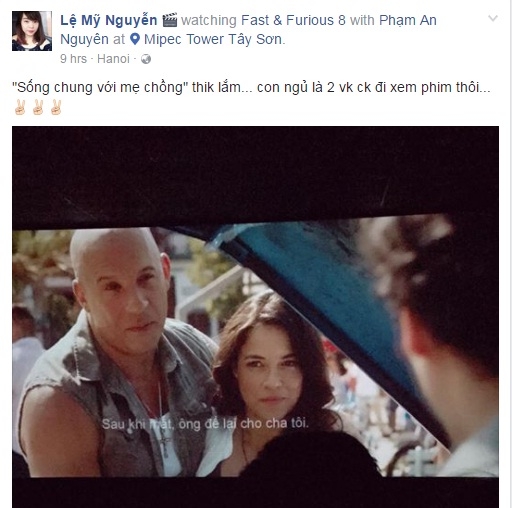The width and height of the screenshot is (512, 508).
Task: Click the word watching in post header
Action: [x=209, y=21]
